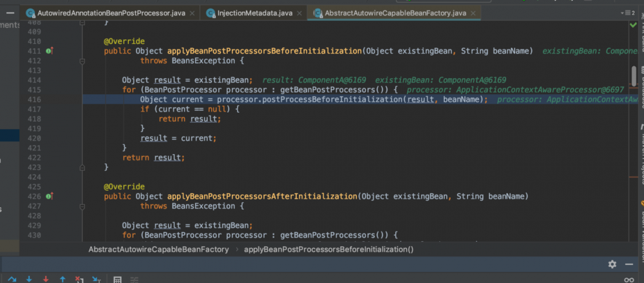Click Step Into blue arrow icon
Screen dimensions: 644x283
(29, 279)
